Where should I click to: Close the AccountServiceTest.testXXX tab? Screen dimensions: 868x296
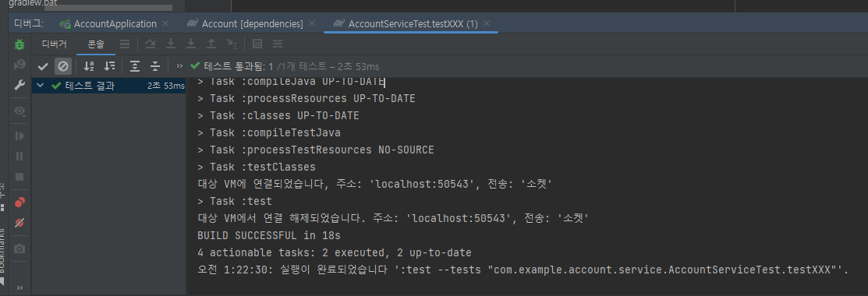487,24
